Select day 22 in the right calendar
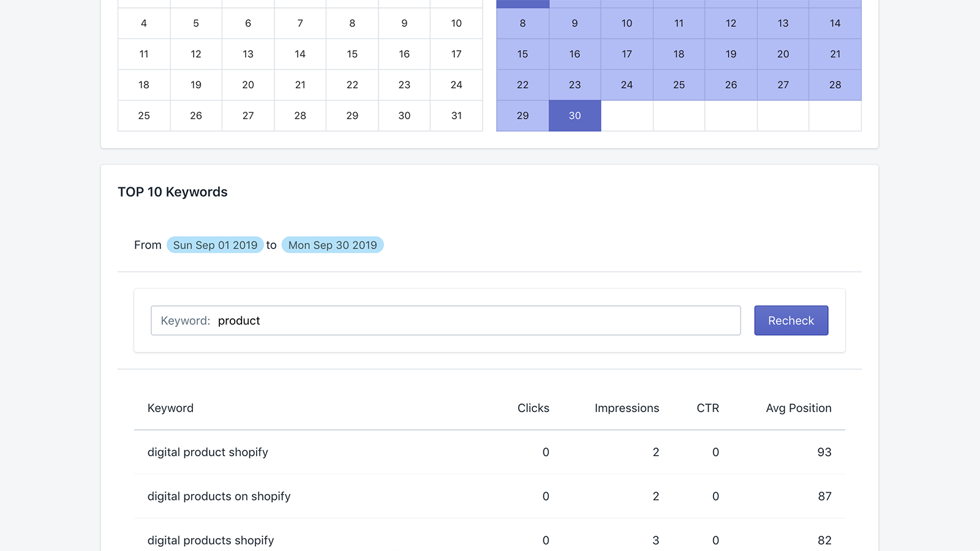 coord(522,84)
